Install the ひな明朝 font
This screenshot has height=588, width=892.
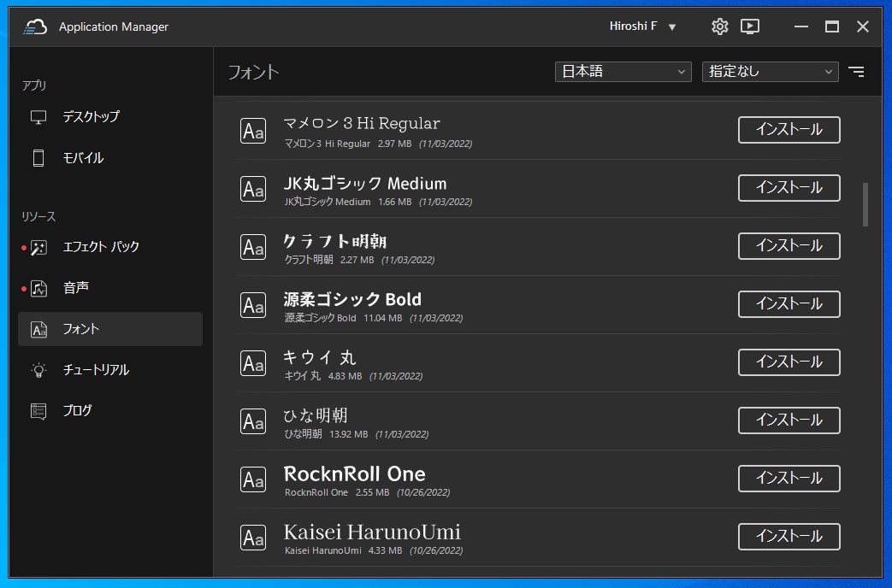click(789, 420)
